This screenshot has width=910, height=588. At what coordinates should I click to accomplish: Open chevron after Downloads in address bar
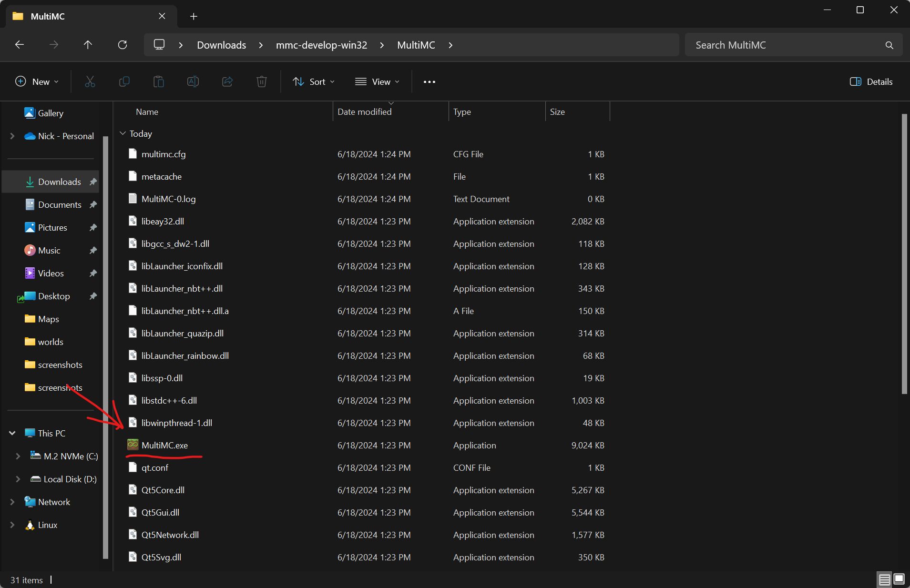tap(261, 45)
